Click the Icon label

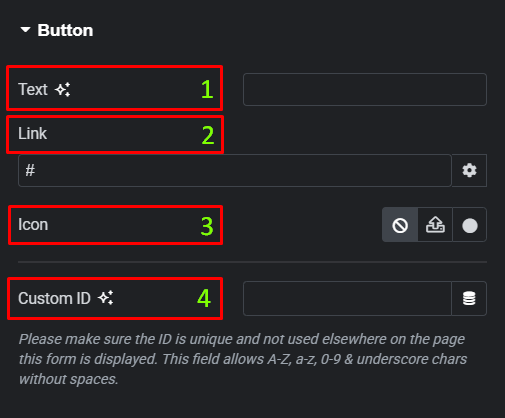pyautogui.click(x=33, y=224)
